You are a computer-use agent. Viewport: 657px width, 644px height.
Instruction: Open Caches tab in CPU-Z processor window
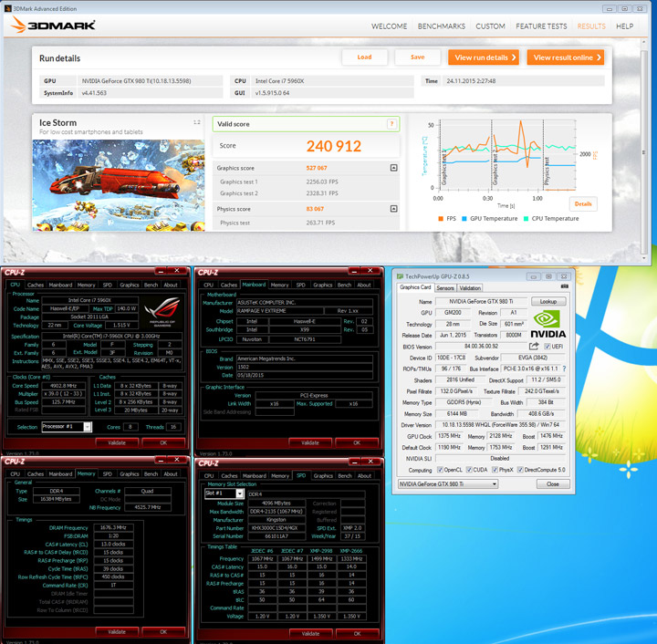coord(36,286)
